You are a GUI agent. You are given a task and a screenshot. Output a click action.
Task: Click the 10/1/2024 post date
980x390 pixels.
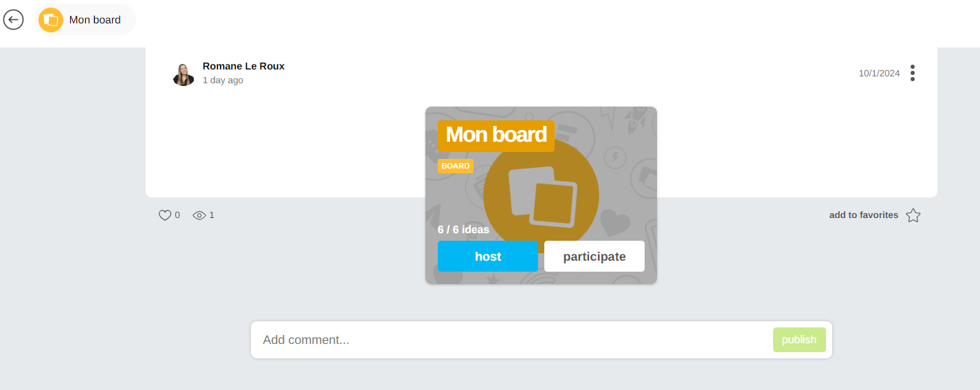tap(878, 74)
